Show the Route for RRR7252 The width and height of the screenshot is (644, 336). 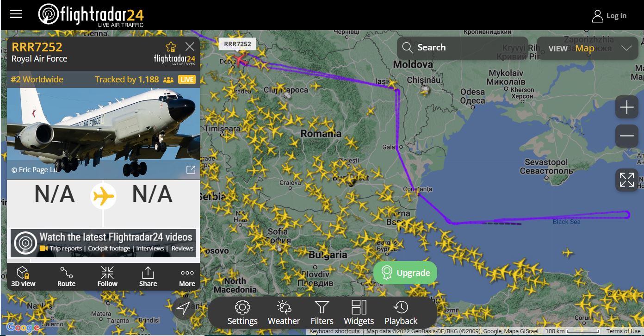[x=66, y=276]
